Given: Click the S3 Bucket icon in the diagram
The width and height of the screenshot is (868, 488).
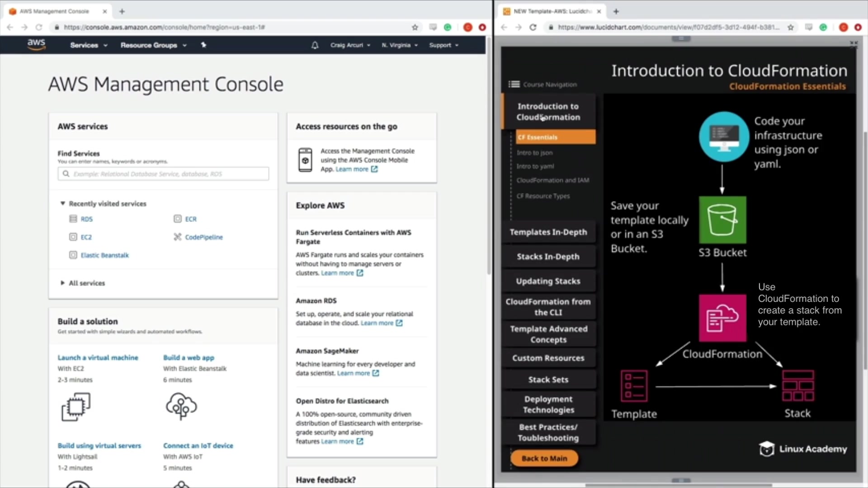Looking at the screenshot, I should pos(722,220).
